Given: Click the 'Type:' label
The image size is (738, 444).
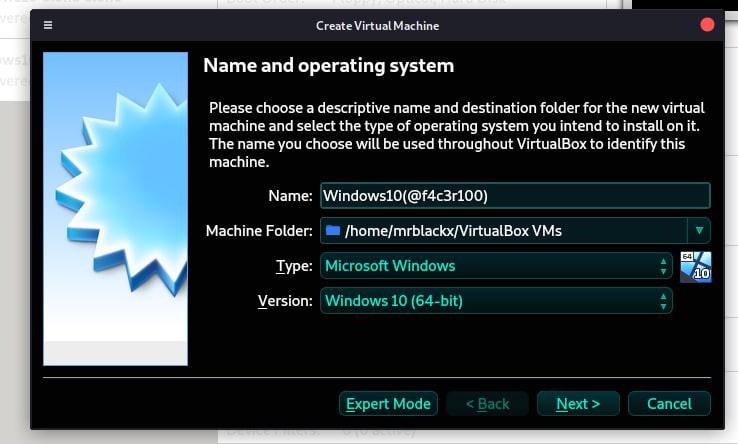Looking at the screenshot, I should click(x=294, y=266).
